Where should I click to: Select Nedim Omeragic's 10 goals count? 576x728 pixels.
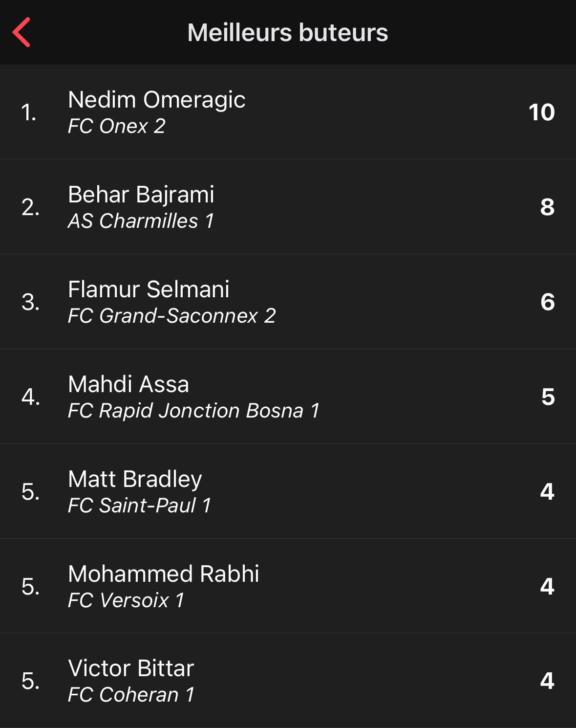542,112
